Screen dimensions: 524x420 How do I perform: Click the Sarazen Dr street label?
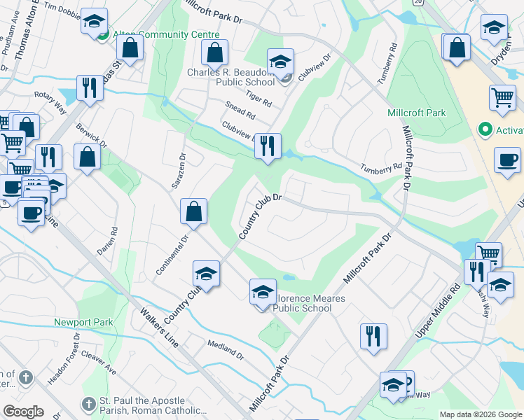click(179, 171)
